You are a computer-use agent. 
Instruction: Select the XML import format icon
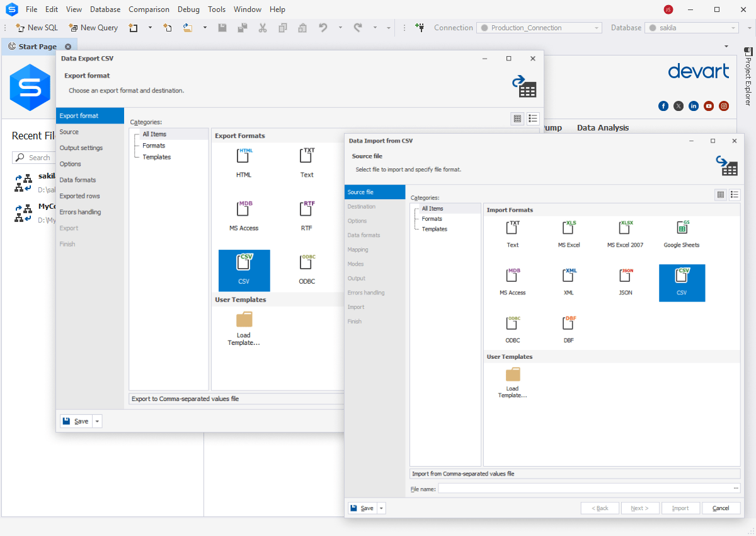coord(568,279)
